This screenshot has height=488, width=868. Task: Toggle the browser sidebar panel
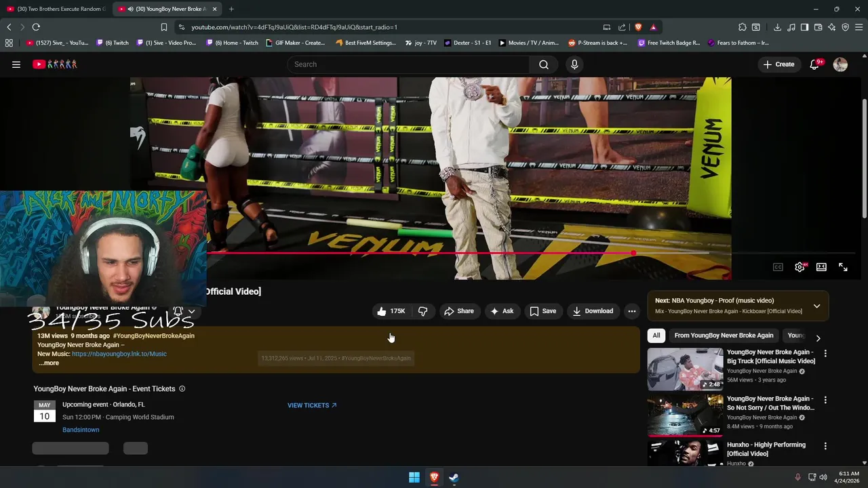pyautogui.click(x=804, y=27)
